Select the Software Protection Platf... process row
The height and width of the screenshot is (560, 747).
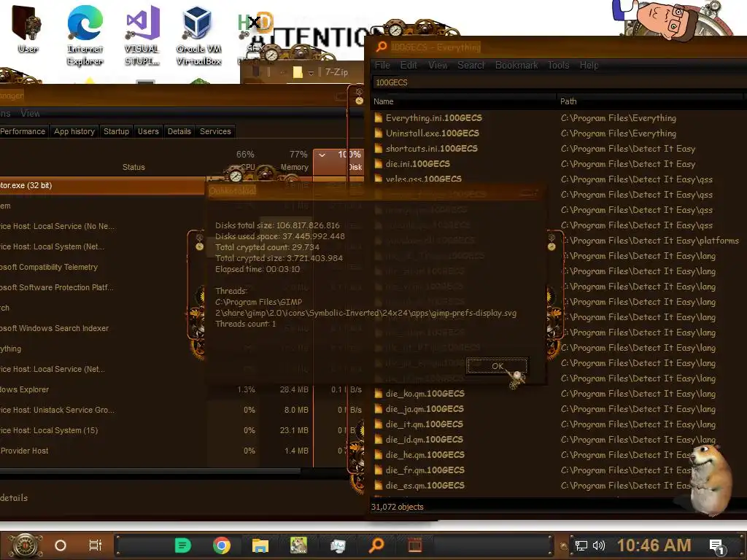coord(103,287)
